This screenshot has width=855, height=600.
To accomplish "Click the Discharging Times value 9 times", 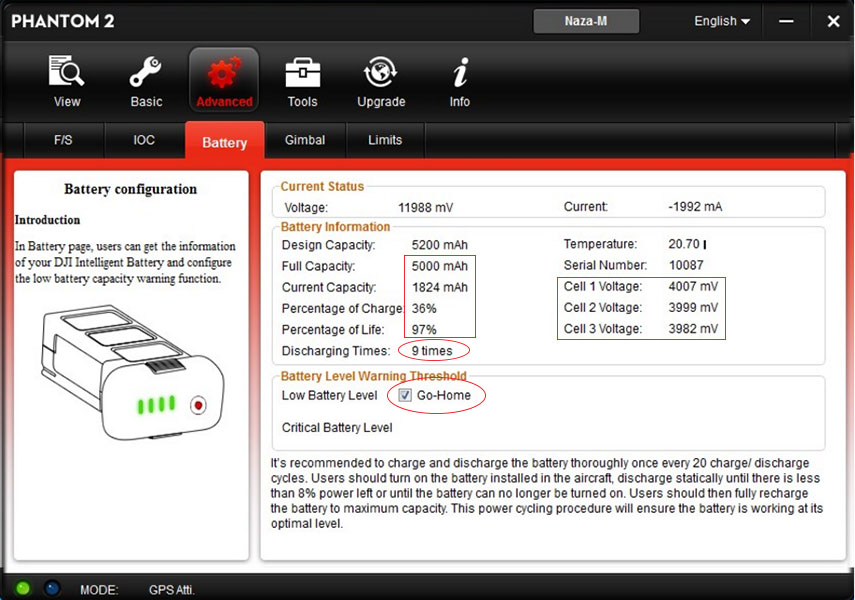I will point(432,351).
